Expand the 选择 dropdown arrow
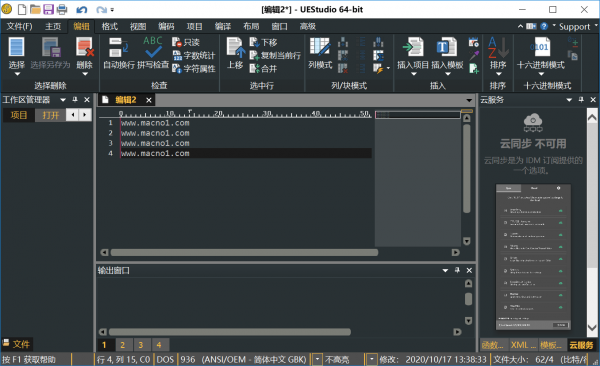This screenshot has height=366, width=600. pos(17,74)
